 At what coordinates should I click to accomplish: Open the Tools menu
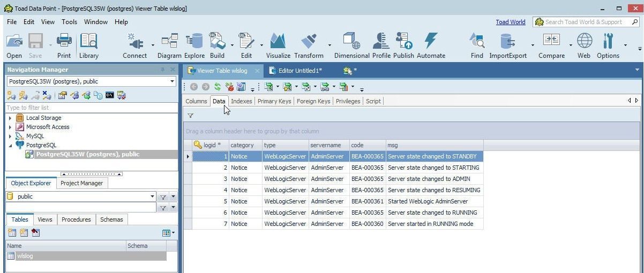pyautogui.click(x=69, y=22)
